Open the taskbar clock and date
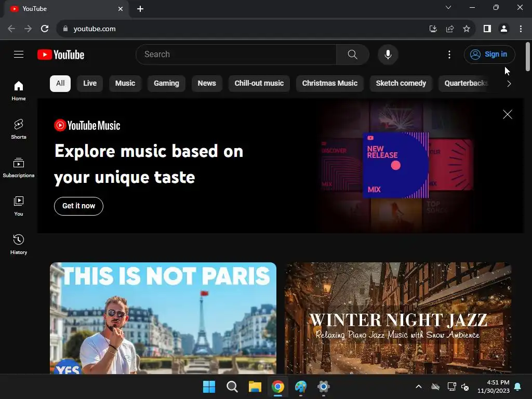This screenshot has height=399, width=532. tap(494, 387)
